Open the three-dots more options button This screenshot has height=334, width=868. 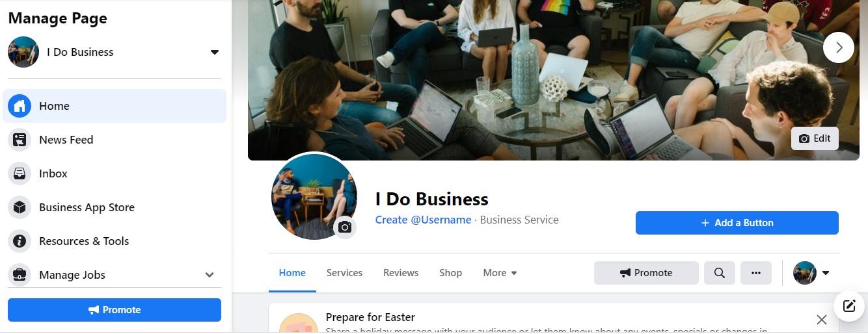pos(756,273)
